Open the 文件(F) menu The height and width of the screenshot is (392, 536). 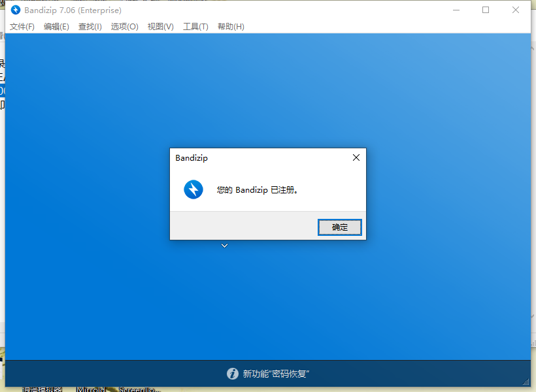click(22, 27)
